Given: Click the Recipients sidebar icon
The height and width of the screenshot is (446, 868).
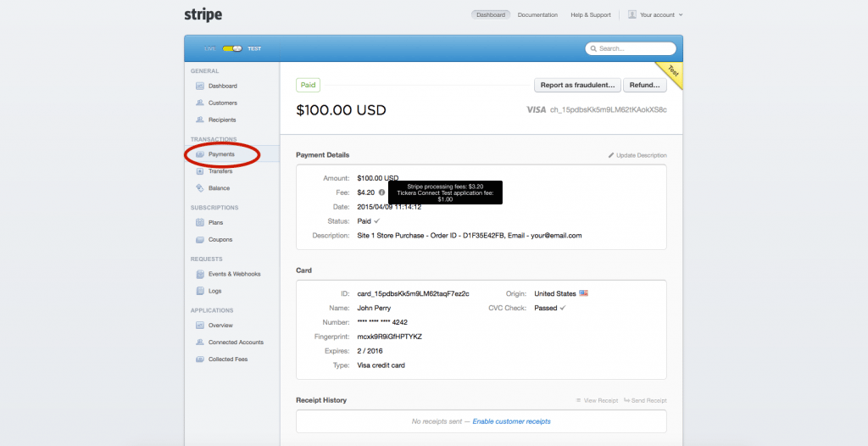Looking at the screenshot, I should click(200, 120).
